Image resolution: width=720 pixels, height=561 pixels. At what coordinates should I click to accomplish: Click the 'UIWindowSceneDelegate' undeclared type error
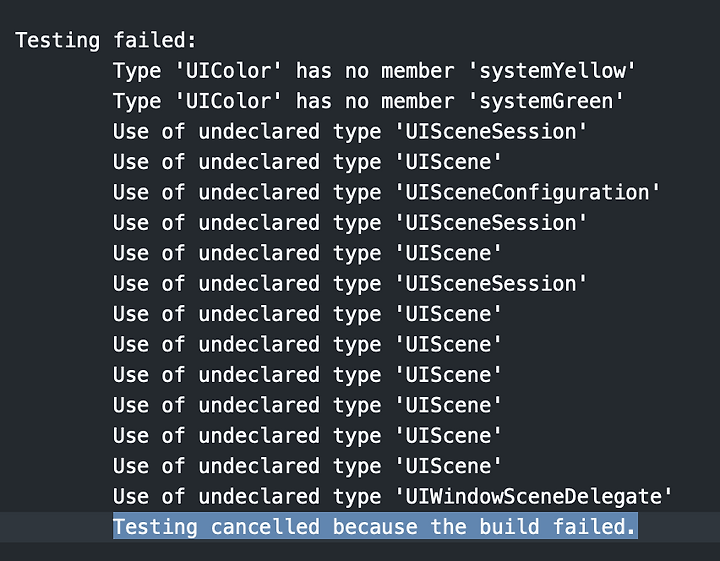[x=393, y=497]
